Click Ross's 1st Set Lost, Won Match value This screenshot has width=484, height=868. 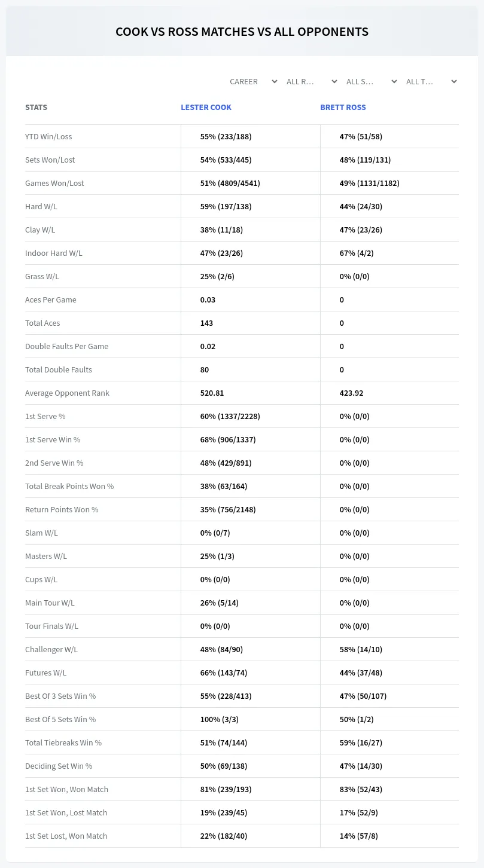pyautogui.click(x=358, y=836)
